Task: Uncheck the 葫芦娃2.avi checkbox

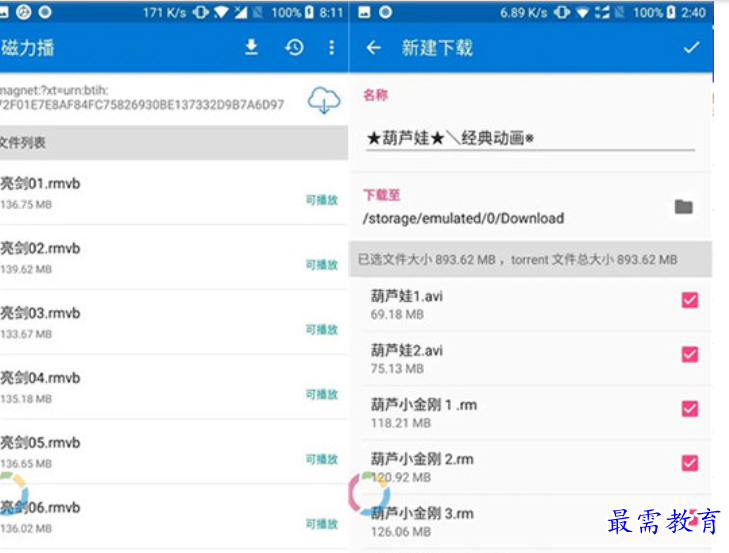Action: coord(690,354)
